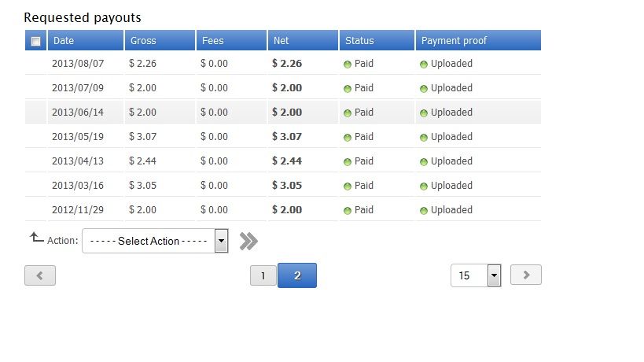Click the Uploaded proof icon for 2013/03/16
The image size is (644, 362).
424,187
